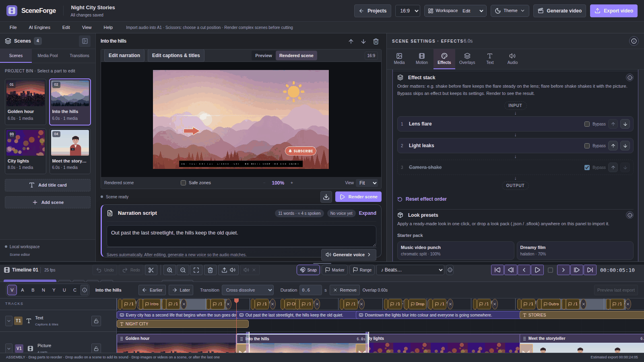Open the Cross dissolve transition dropdown
This screenshot has width=644, height=362.
point(248,290)
